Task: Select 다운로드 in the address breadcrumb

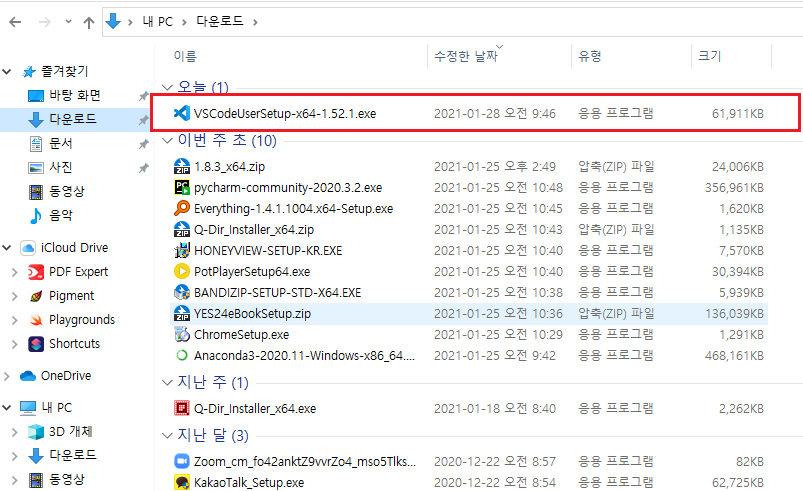Action: (220, 22)
